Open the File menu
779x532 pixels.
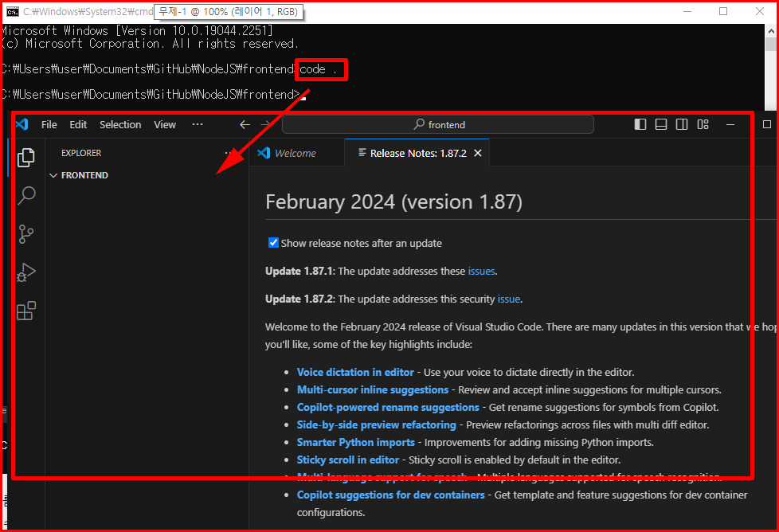[x=49, y=125]
